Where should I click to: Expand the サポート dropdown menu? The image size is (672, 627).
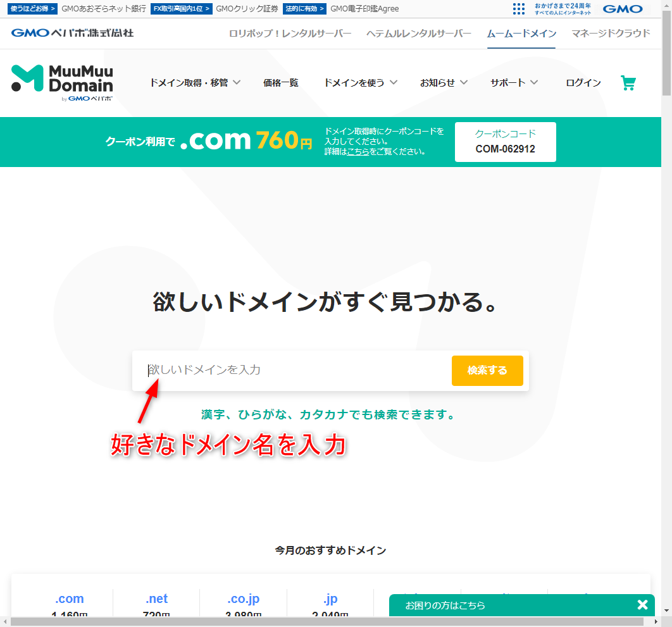(x=514, y=83)
